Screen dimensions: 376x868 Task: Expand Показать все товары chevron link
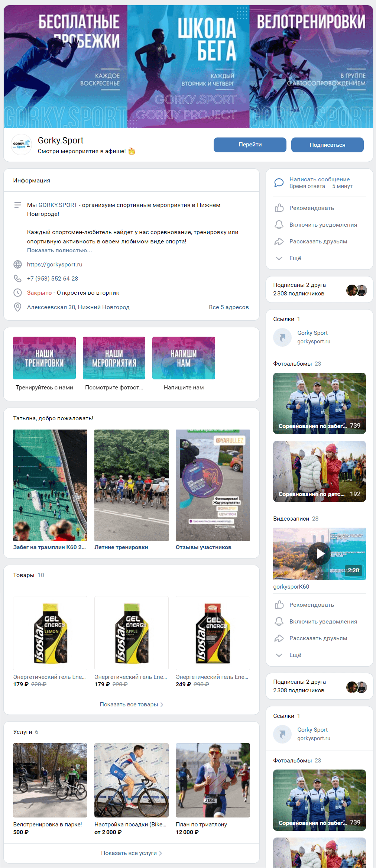pos(132,705)
